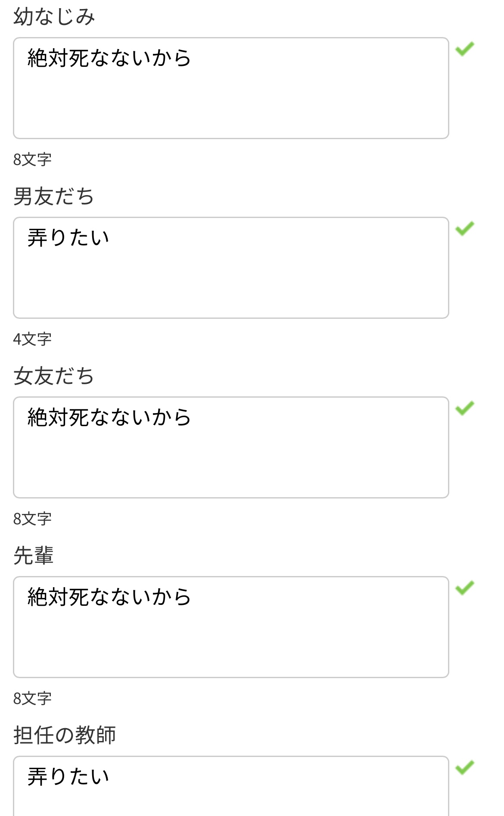The width and height of the screenshot is (504, 816).
Task: Click the 女友だち field label
Action: pyautogui.click(x=54, y=376)
